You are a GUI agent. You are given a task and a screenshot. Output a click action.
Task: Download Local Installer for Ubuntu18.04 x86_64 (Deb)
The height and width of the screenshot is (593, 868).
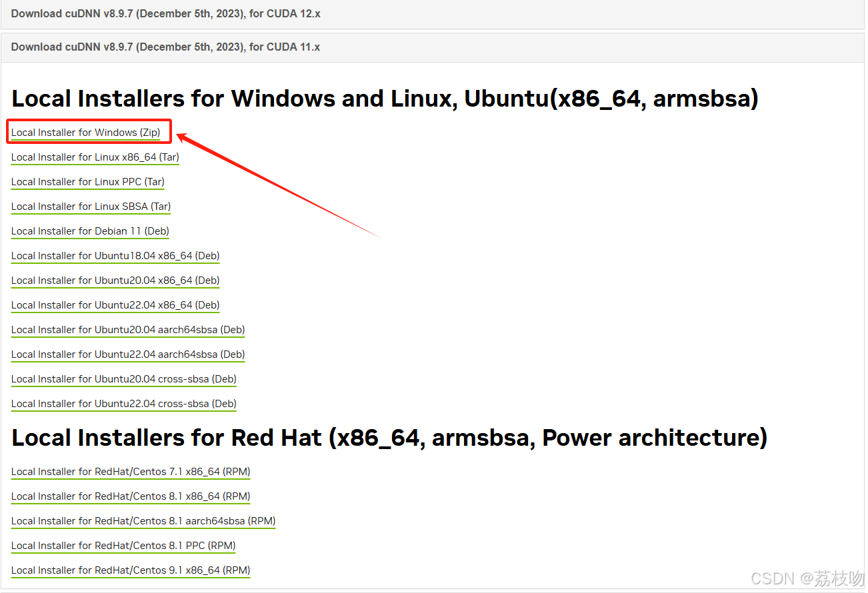[115, 256]
